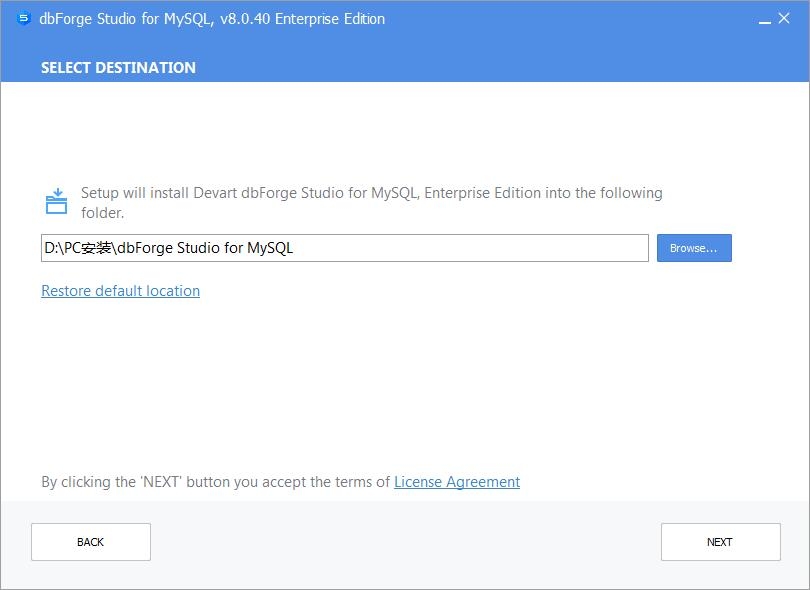Image resolution: width=810 pixels, height=590 pixels.
Task: Click the window title text with v8.0.40
Action: tap(211, 19)
